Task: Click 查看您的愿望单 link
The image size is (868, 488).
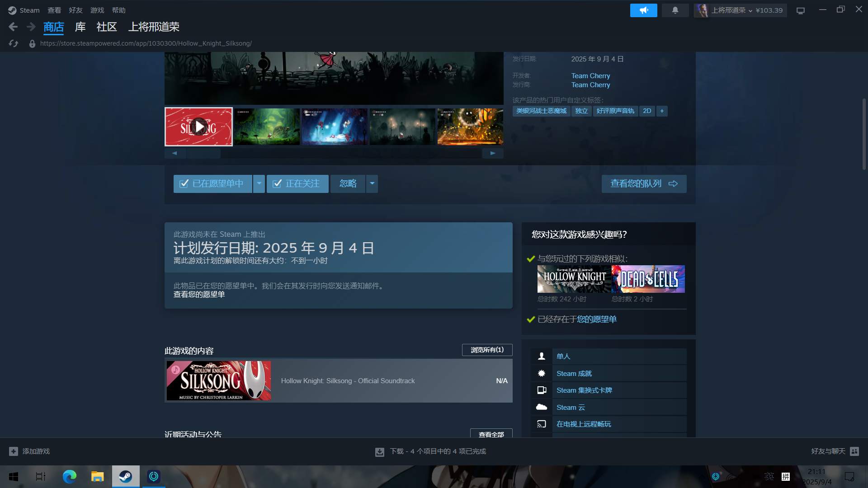Action: pos(199,295)
